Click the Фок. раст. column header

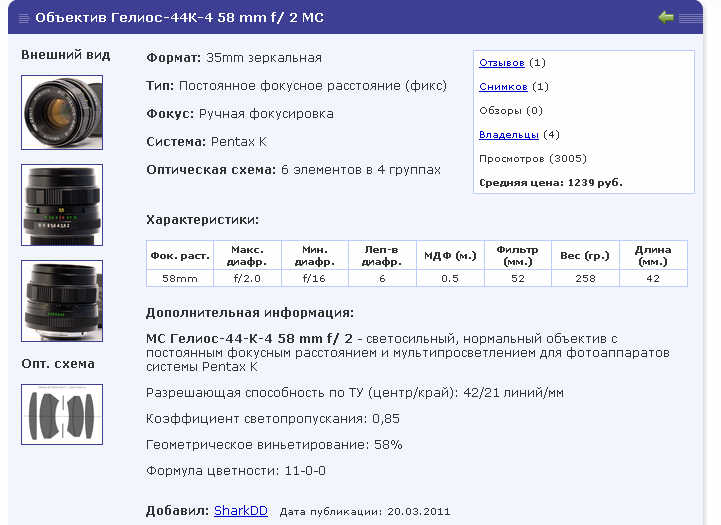179,255
